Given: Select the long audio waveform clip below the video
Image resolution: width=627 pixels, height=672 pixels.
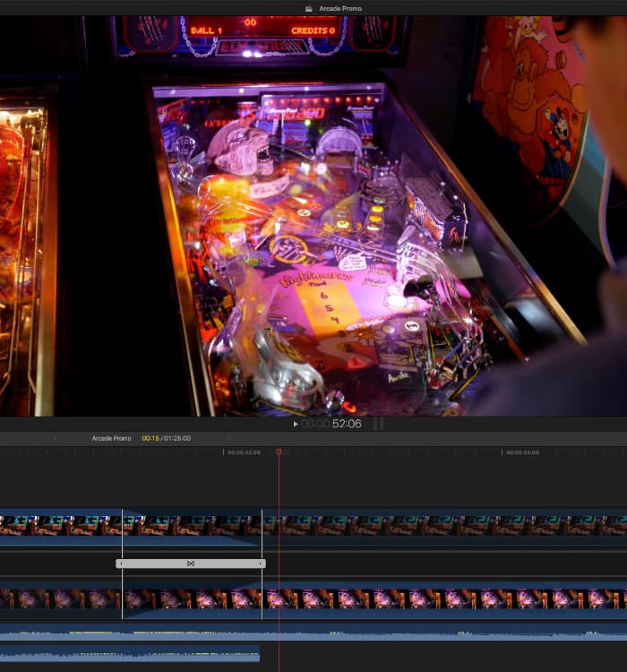Looking at the screenshot, I should [x=403, y=633].
